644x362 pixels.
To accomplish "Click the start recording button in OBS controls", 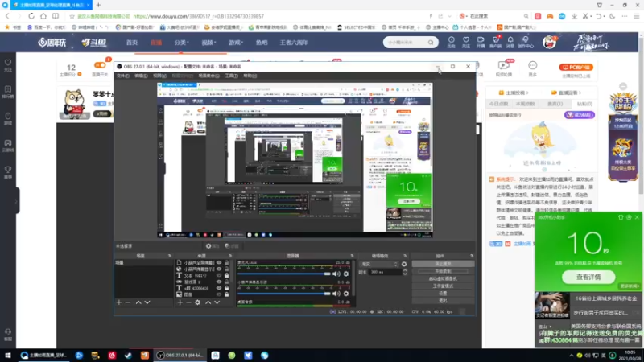I will (443, 271).
